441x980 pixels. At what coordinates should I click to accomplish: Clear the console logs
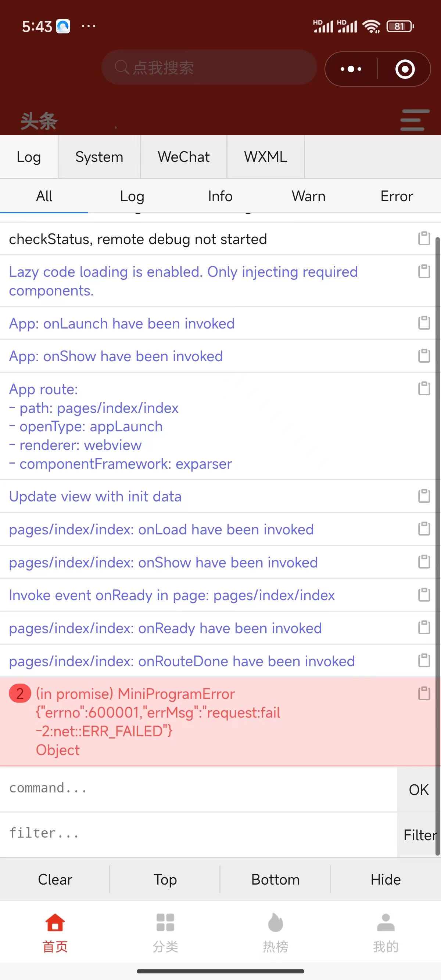point(55,879)
